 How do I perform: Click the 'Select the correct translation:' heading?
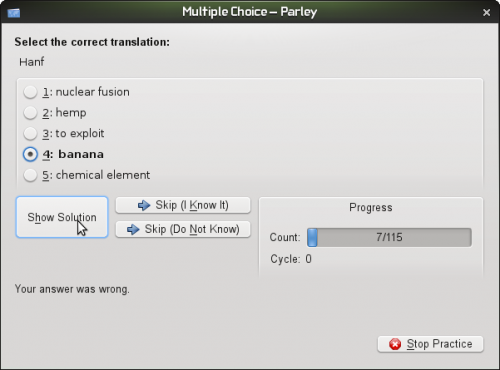pyautogui.click(x=92, y=42)
